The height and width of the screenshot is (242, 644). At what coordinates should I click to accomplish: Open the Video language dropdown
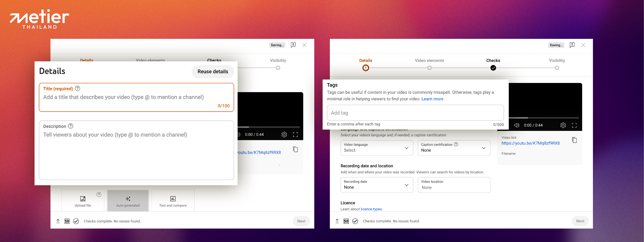click(x=376, y=148)
